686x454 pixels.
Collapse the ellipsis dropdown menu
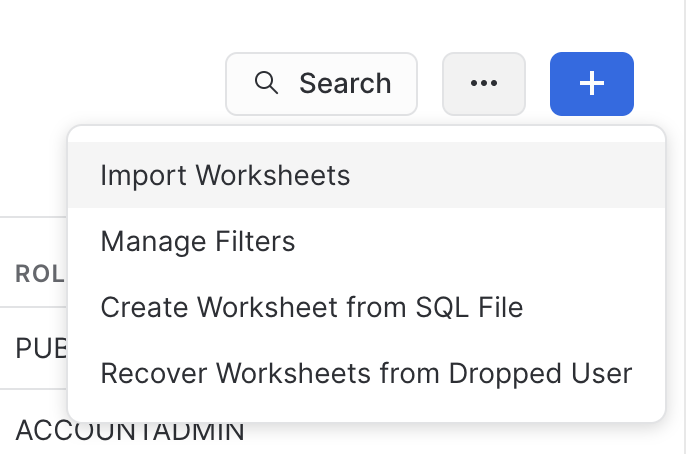tap(483, 84)
